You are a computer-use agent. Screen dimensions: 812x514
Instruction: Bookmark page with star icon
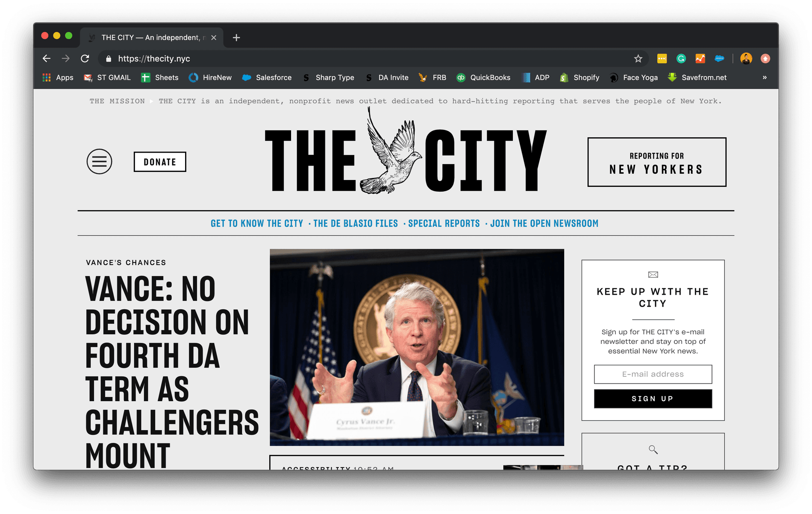(x=638, y=59)
